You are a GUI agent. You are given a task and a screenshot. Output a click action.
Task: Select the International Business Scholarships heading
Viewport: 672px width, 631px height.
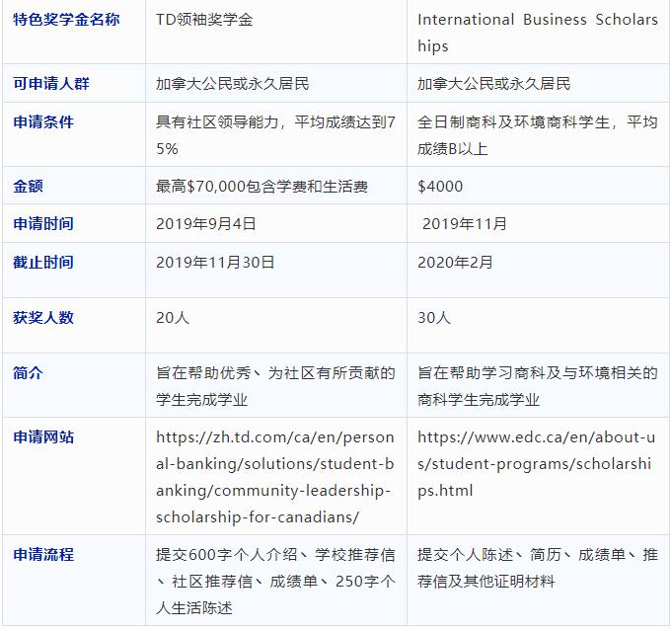537,33
